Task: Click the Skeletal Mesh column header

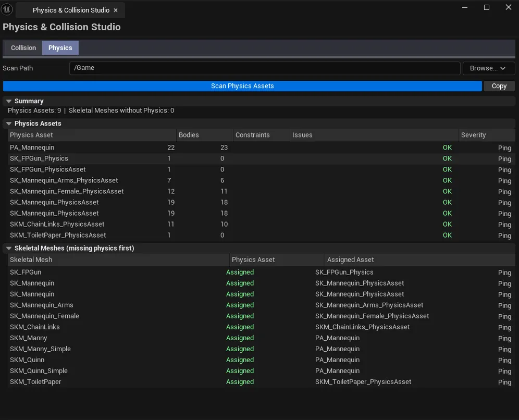Action: (x=118, y=260)
